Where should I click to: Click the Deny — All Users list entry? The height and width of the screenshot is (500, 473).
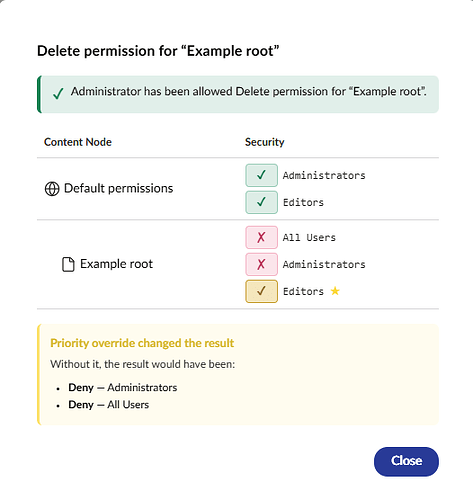109,404
